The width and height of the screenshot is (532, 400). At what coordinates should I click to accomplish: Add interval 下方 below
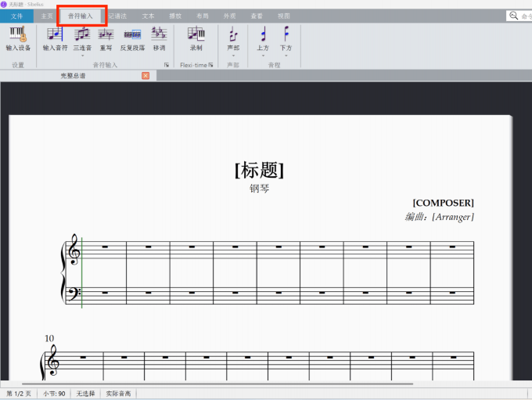286,38
